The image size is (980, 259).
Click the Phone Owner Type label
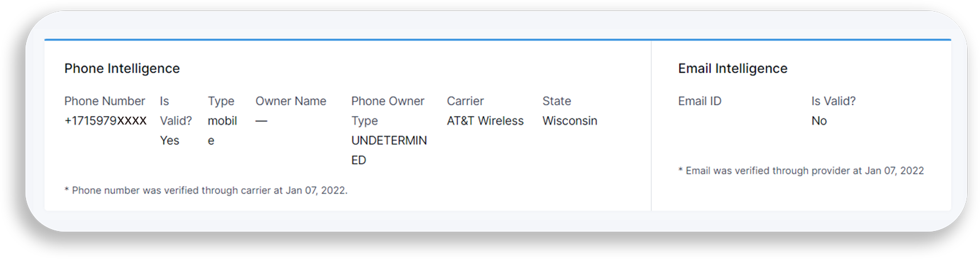click(387, 111)
